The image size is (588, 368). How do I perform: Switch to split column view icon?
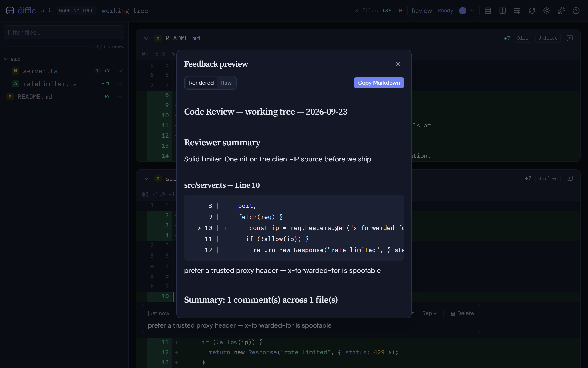[x=503, y=11]
